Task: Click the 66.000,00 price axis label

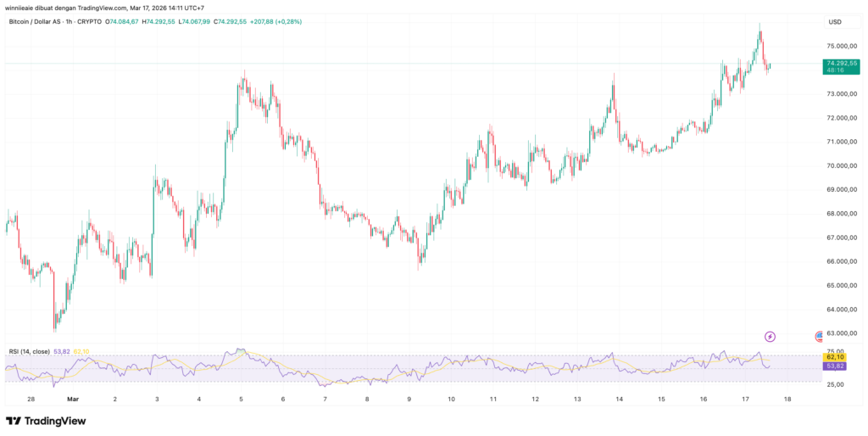Action: pyautogui.click(x=842, y=261)
